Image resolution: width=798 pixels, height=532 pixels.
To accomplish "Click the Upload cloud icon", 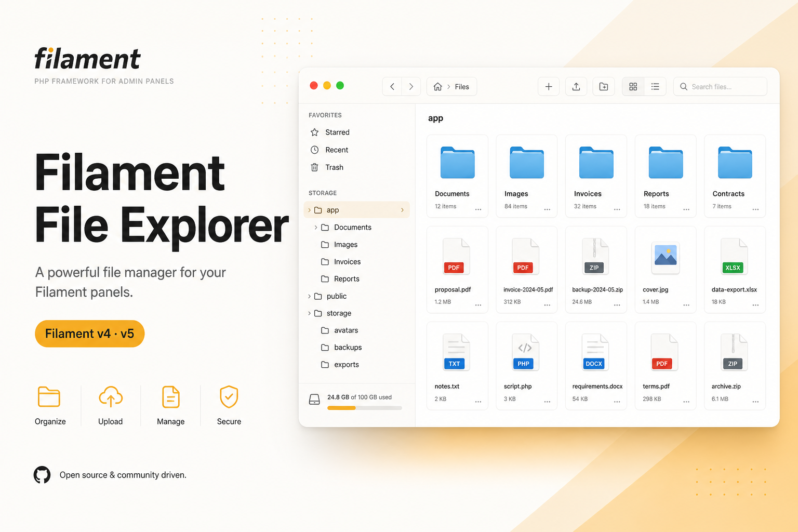I will (x=111, y=397).
